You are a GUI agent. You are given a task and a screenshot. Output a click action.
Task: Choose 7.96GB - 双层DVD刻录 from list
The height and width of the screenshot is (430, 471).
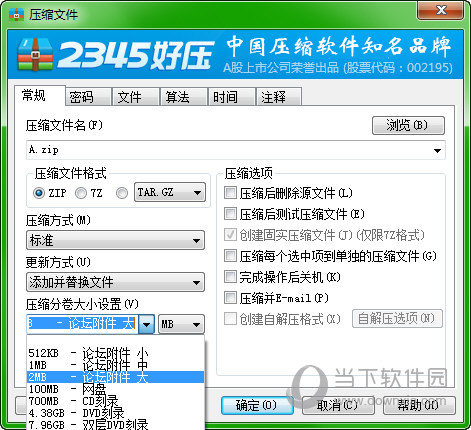coord(115,424)
